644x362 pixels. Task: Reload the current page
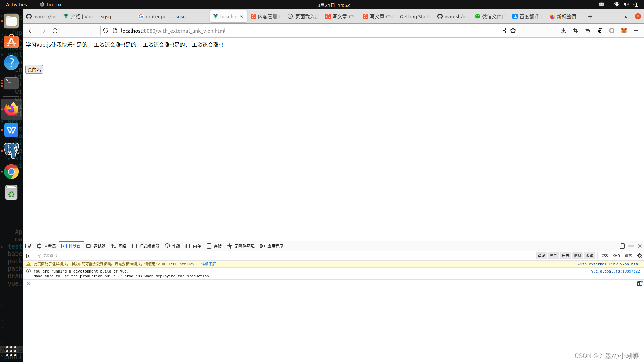(x=55, y=31)
